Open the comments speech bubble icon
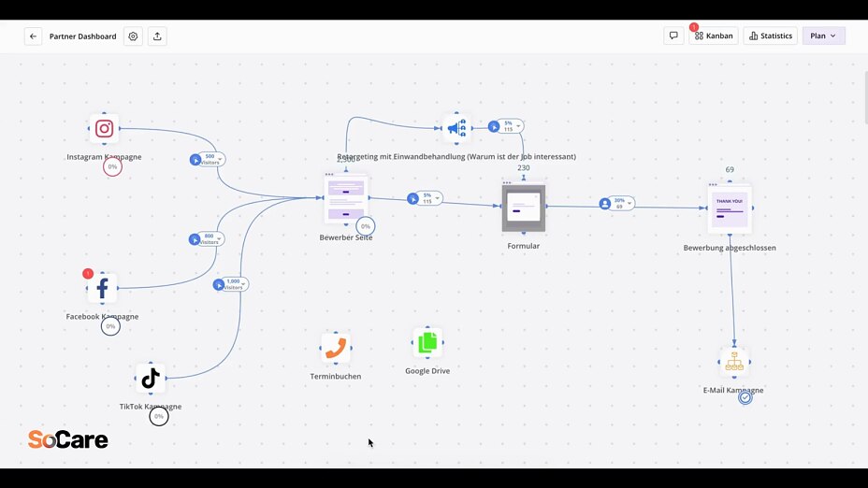 pyautogui.click(x=673, y=36)
